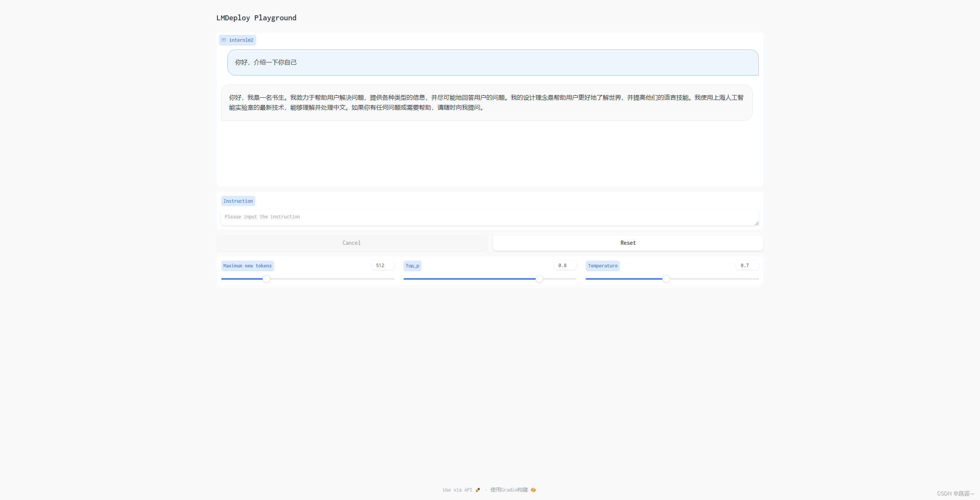Click the Top_p value box 0.8
Screen dimensions: 980x500
click(x=565, y=266)
